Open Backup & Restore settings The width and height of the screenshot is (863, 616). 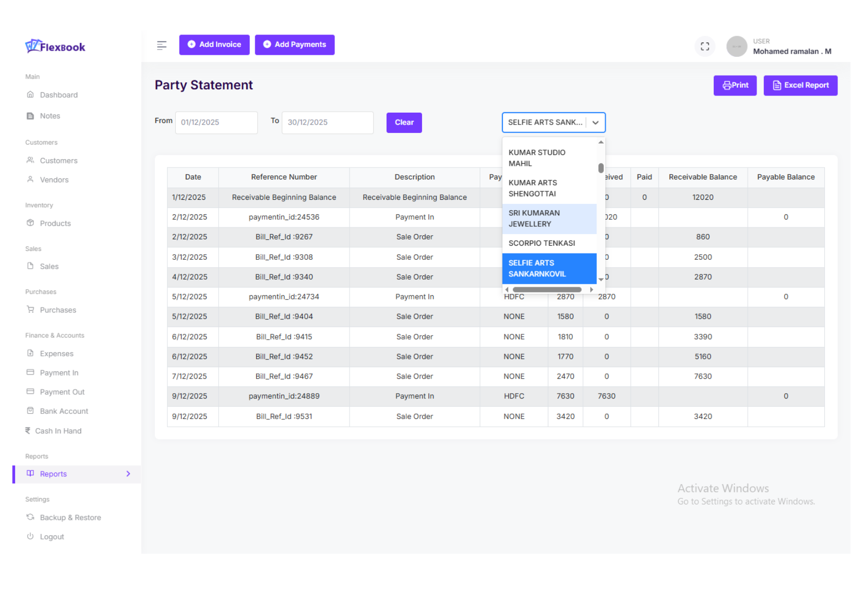(70, 517)
